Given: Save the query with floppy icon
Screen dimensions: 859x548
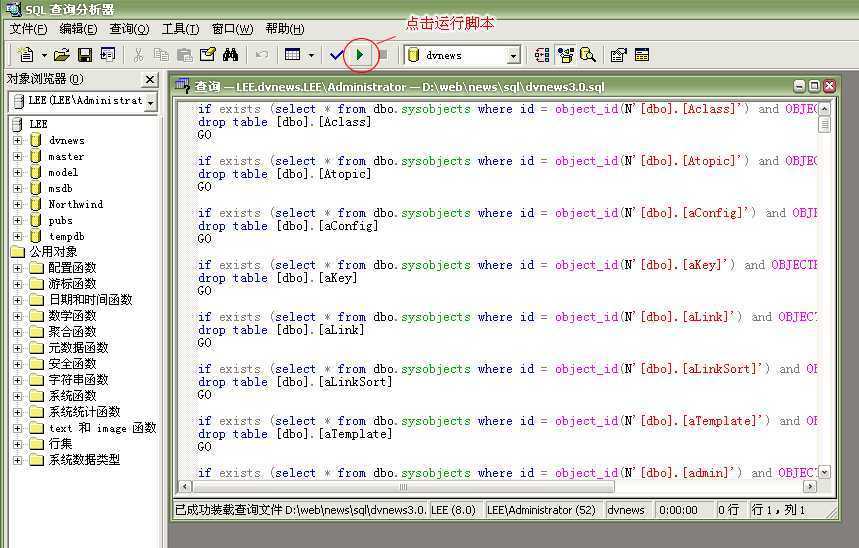Looking at the screenshot, I should pyautogui.click(x=84, y=55).
